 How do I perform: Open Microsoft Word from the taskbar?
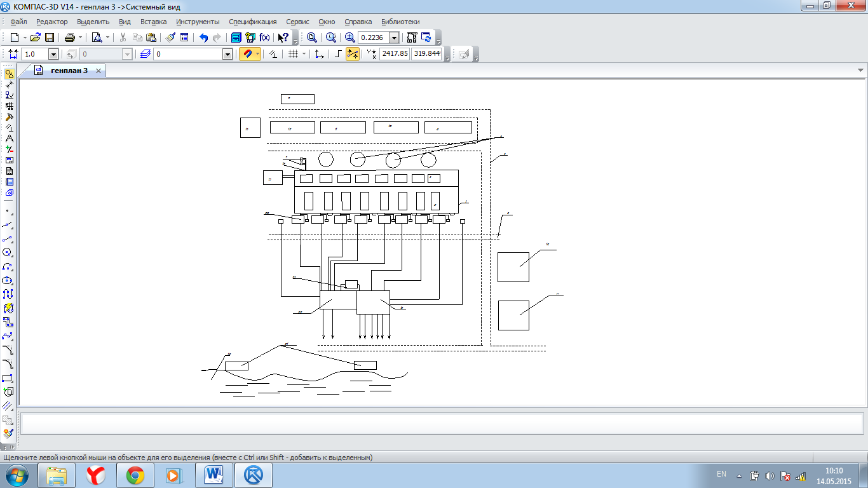click(x=214, y=475)
